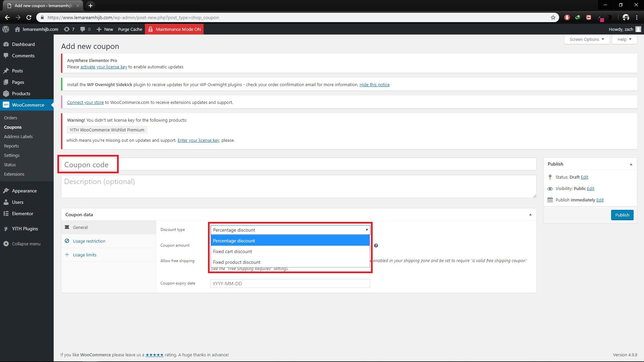Click the Coupon amount help tooltip icon
644x362 pixels.
point(376,246)
